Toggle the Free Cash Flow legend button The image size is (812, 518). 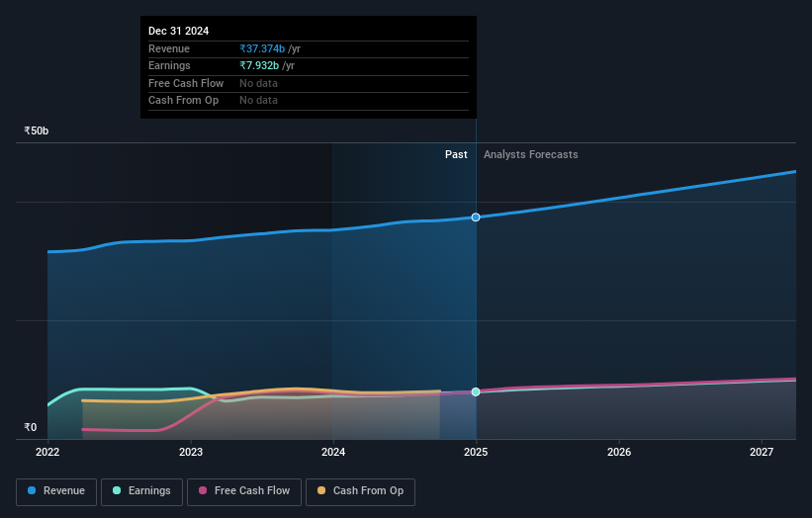click(x=244, y=491)
